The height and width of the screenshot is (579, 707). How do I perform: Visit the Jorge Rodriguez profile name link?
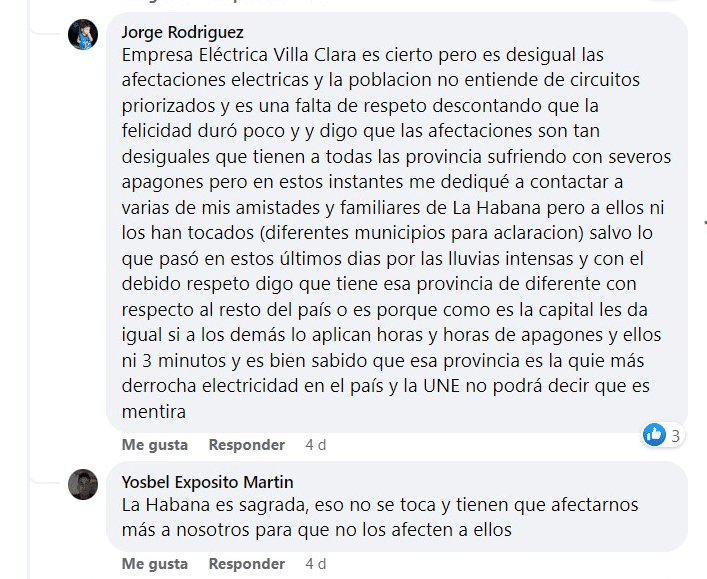[x=183, y=32]
